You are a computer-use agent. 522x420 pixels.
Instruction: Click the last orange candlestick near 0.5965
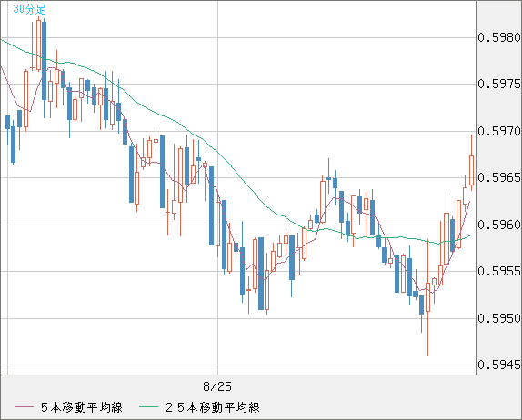[471, 170]
